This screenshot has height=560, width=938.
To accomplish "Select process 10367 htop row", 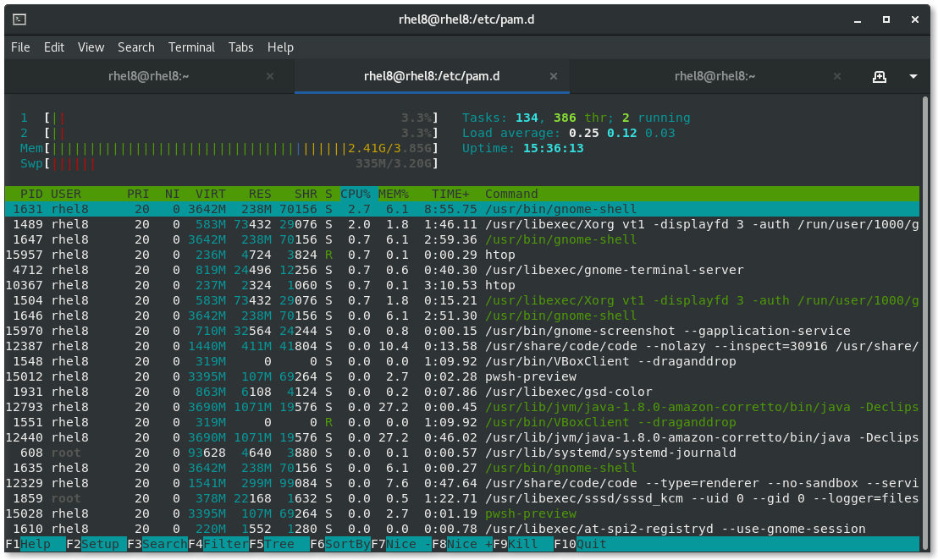I will pos(462,285).
